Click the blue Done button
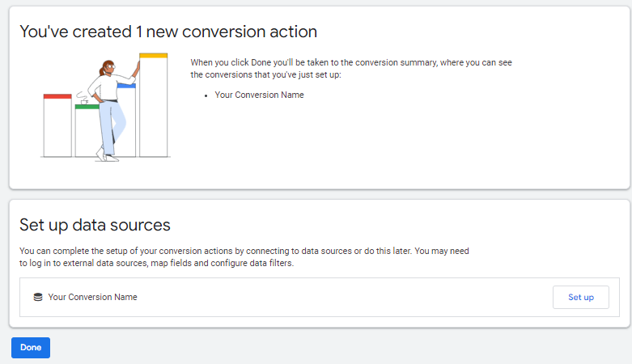The height and width of the screenshot is (364, 632). [31, 348]
